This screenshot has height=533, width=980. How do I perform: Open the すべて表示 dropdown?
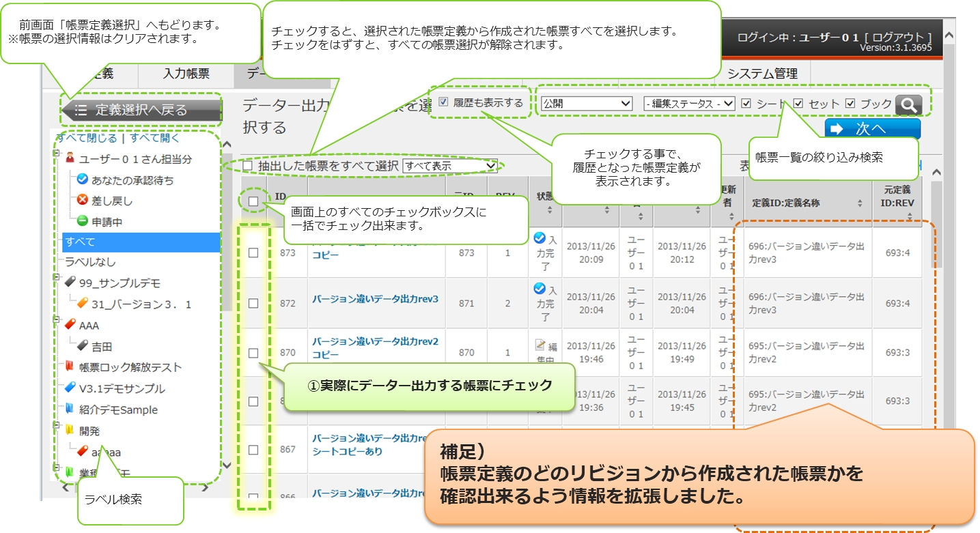(x=450, y=165)
